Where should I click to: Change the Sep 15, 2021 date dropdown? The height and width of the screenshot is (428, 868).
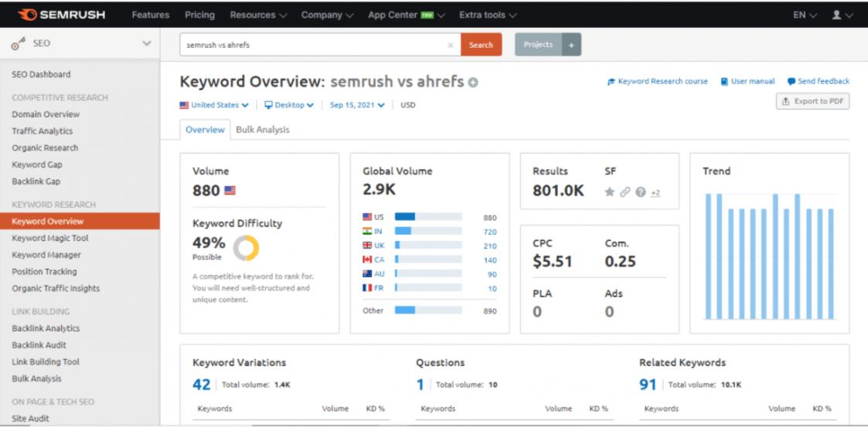[356, 105]
